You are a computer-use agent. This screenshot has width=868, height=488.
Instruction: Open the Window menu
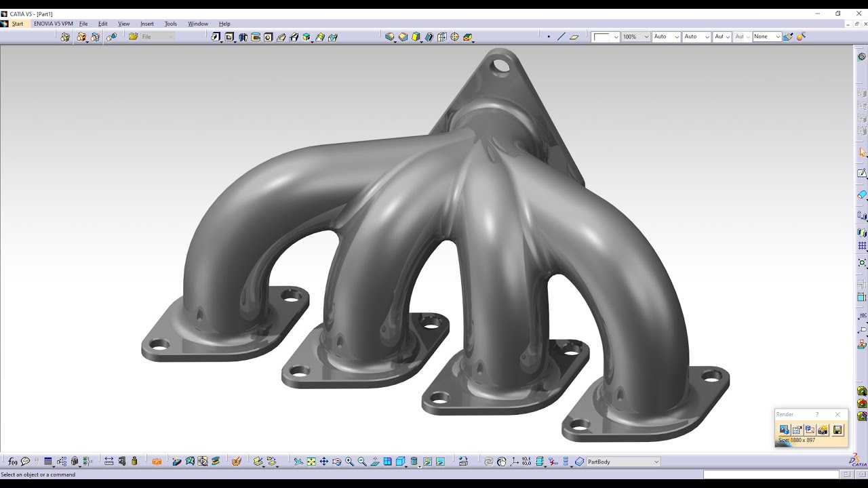click(198, 24)
